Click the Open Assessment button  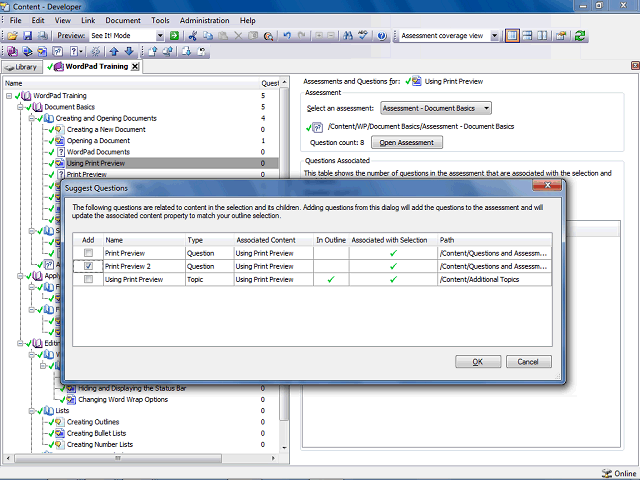pos(407,142)
